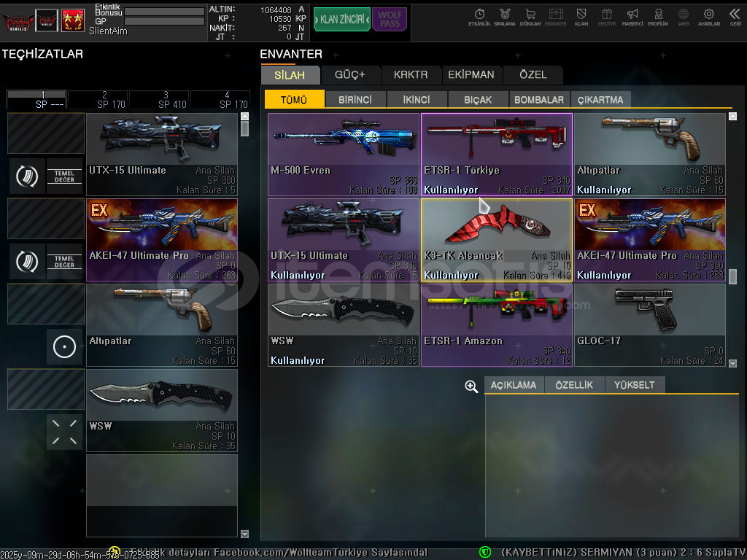Viewport: 747px width, 560px height.
Task: Open the Wolf Pass button
Action: point(390,20)
